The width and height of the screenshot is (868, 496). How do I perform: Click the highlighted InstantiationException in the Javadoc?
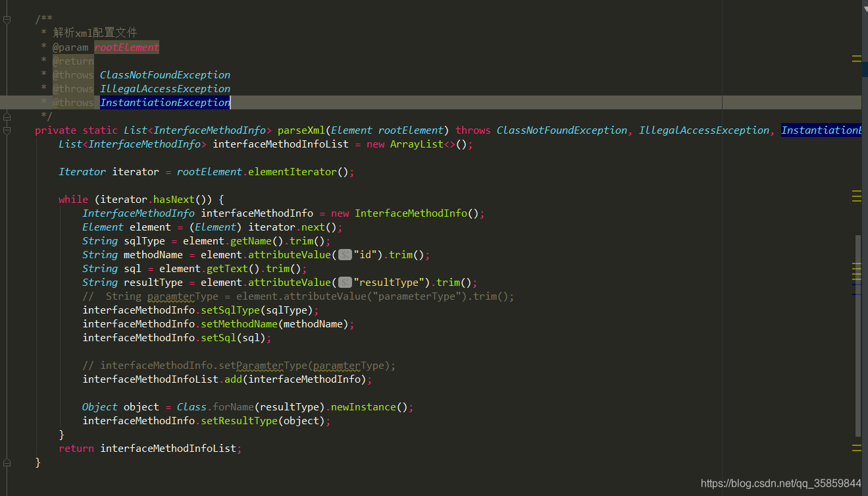(165, 103)
